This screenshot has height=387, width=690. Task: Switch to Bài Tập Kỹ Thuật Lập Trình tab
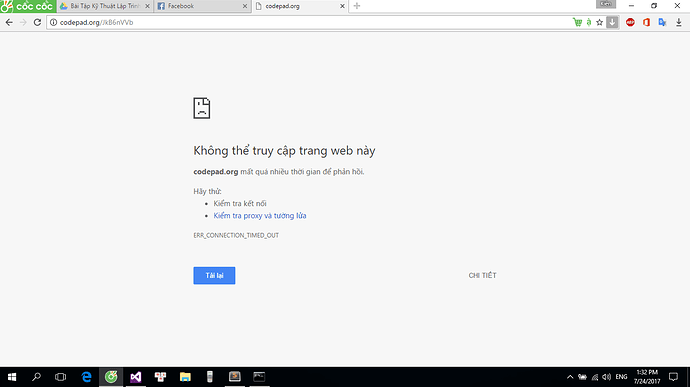click(105, 6)
